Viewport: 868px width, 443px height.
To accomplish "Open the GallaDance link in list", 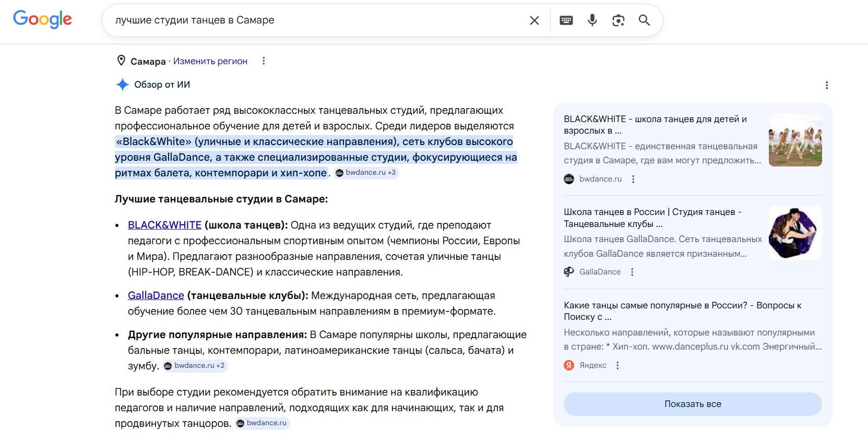I will 156,295.
